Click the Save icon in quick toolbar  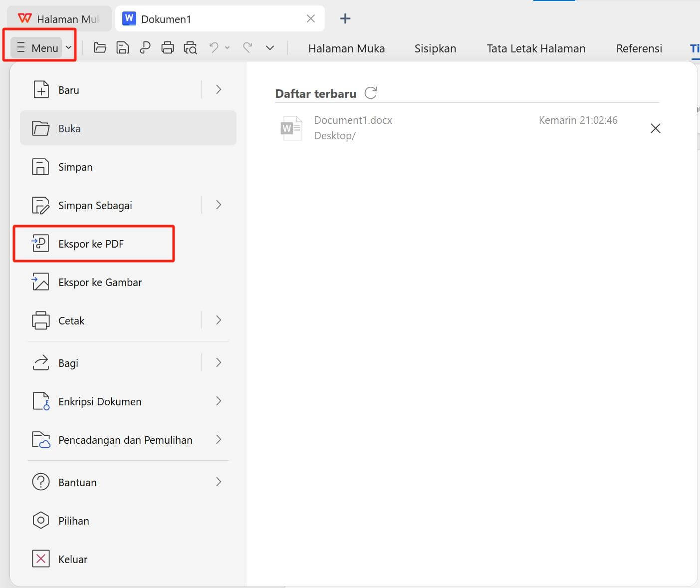tap(122, 48)
